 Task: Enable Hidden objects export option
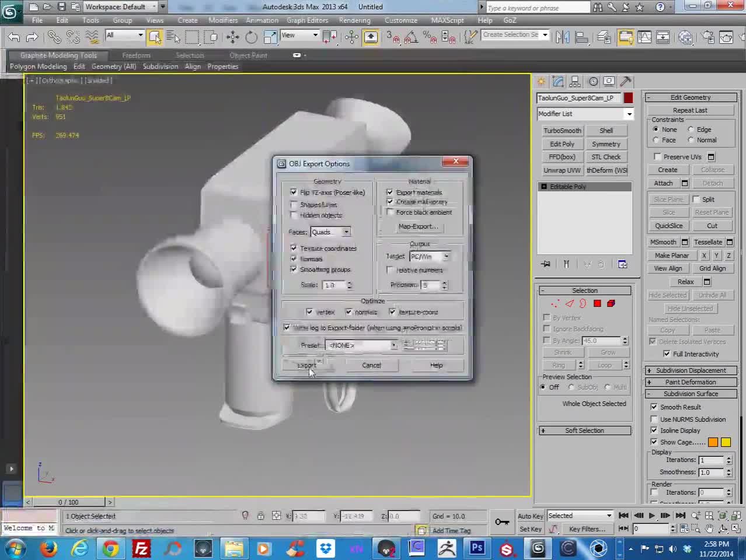pos(294,215)
